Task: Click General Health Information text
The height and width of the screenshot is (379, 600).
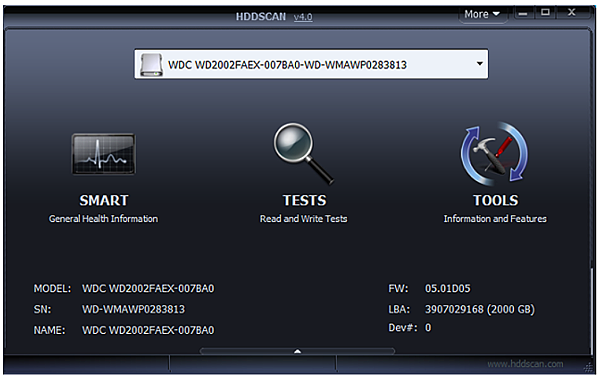Action: 103,219
